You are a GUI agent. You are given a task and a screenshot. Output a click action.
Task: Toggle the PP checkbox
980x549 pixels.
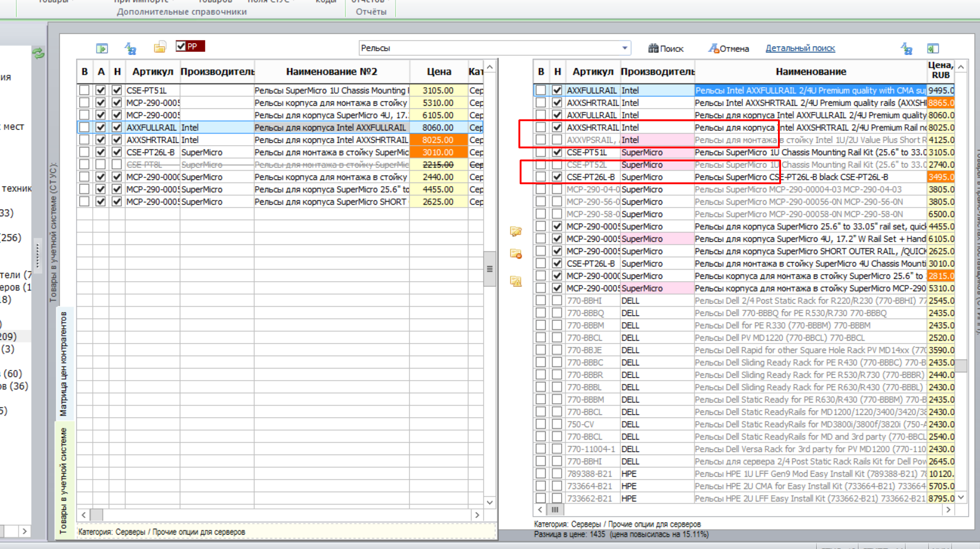(181, 46)
